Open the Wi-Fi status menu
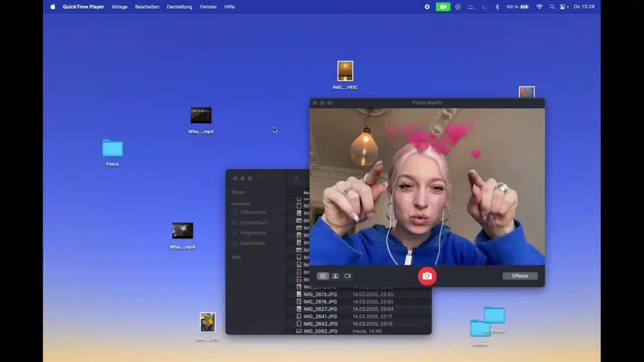644x362 pixels. [539, 7]
